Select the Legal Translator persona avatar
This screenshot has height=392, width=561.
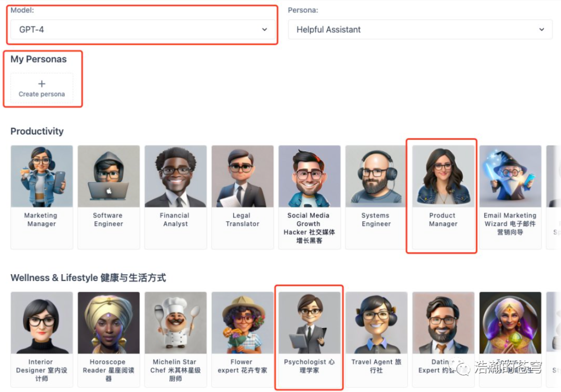(243, 176)
